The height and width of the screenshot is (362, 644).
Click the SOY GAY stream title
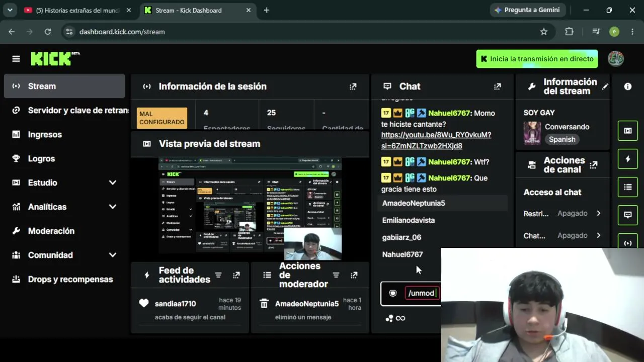539,113
